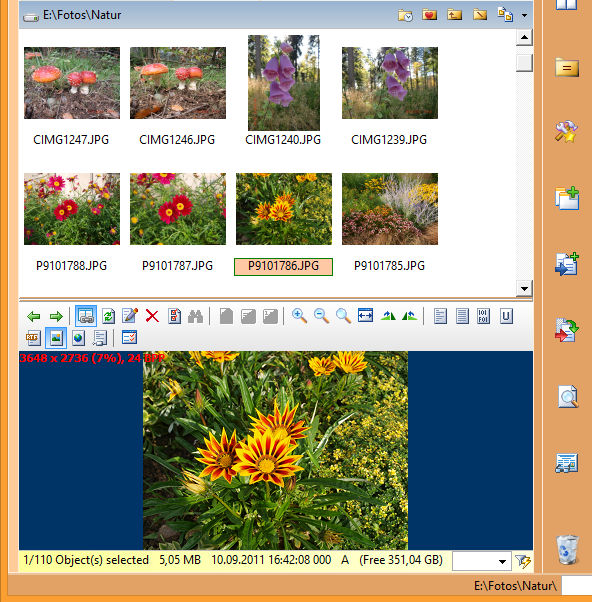Click the E:\Fotos\Natur path header

[x=82, y=15]
